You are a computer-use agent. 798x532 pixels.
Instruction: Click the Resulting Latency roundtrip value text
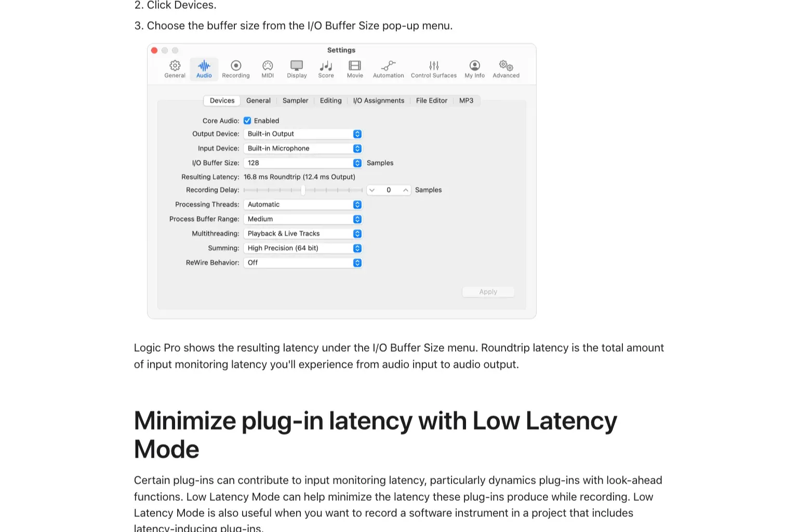click(299, 177)
